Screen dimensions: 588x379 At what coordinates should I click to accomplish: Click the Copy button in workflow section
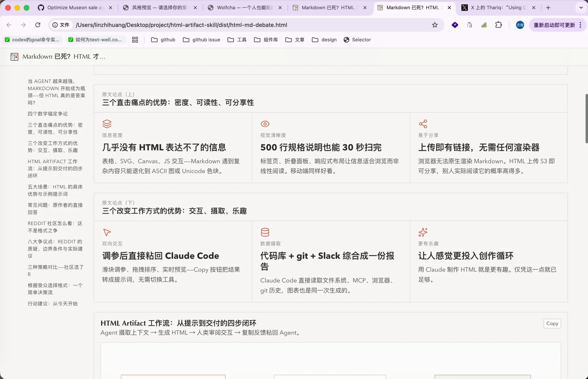tap(552, 324)
